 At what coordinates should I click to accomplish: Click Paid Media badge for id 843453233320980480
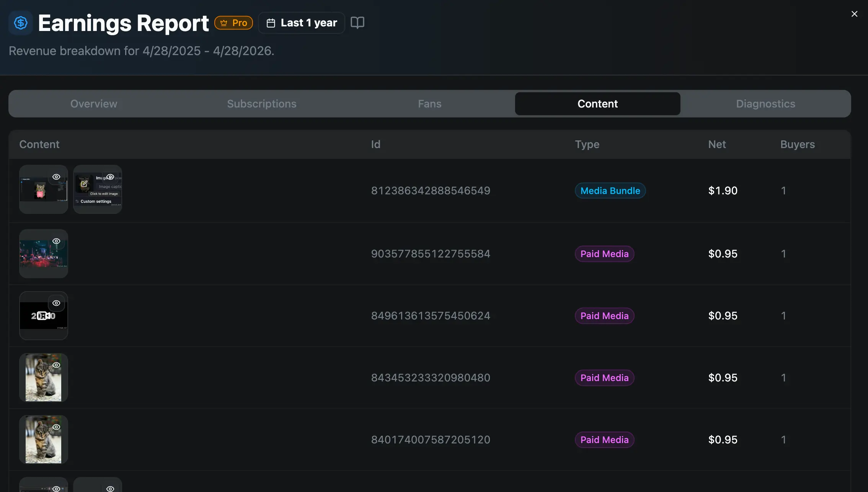click(x=604, y=378)
